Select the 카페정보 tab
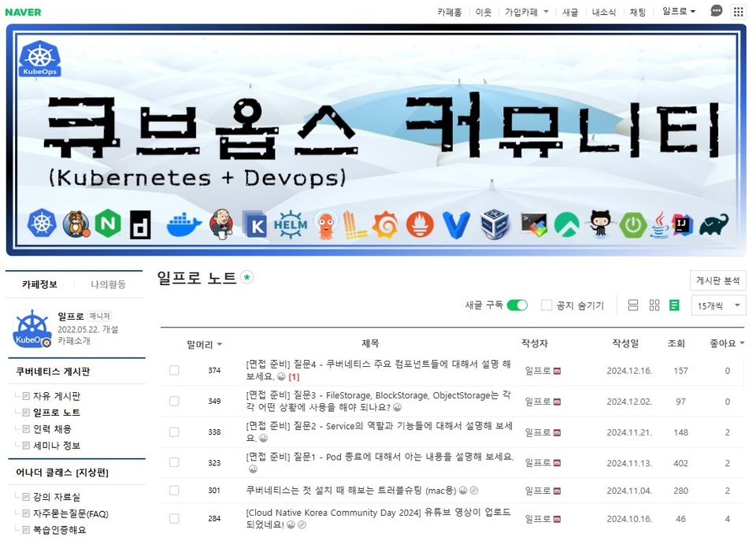This screenshot has width=756, height=541. click(39, 284)
